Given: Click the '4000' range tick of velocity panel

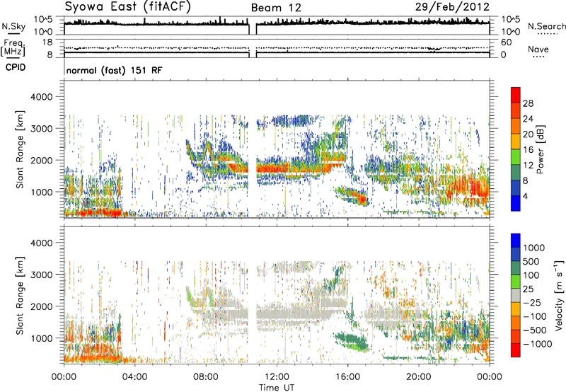Looking at the screenshot, I should 42,243.
